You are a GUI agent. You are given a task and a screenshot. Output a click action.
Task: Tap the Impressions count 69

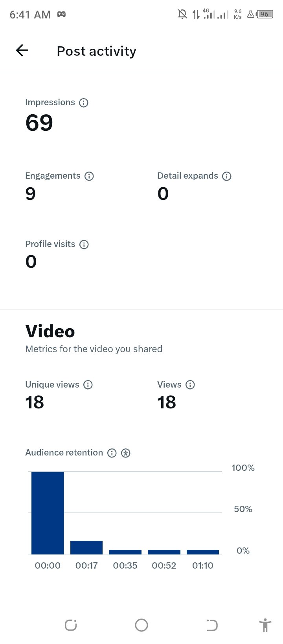(x=39, y=123)
